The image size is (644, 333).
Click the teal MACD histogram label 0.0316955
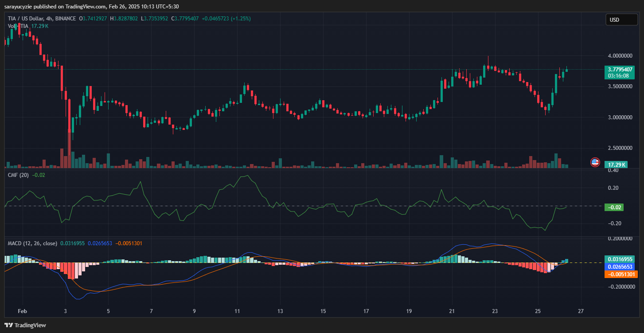[620, 259]
